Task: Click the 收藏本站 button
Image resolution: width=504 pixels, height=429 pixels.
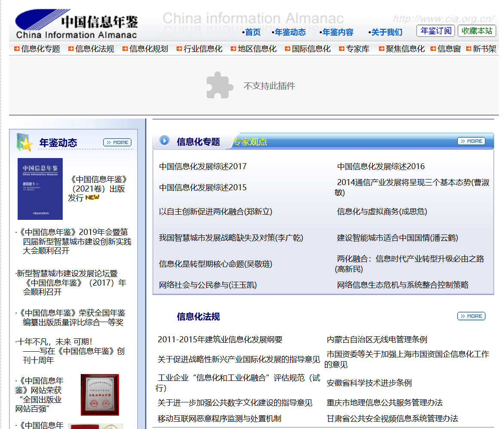Action: pos(477,30)
